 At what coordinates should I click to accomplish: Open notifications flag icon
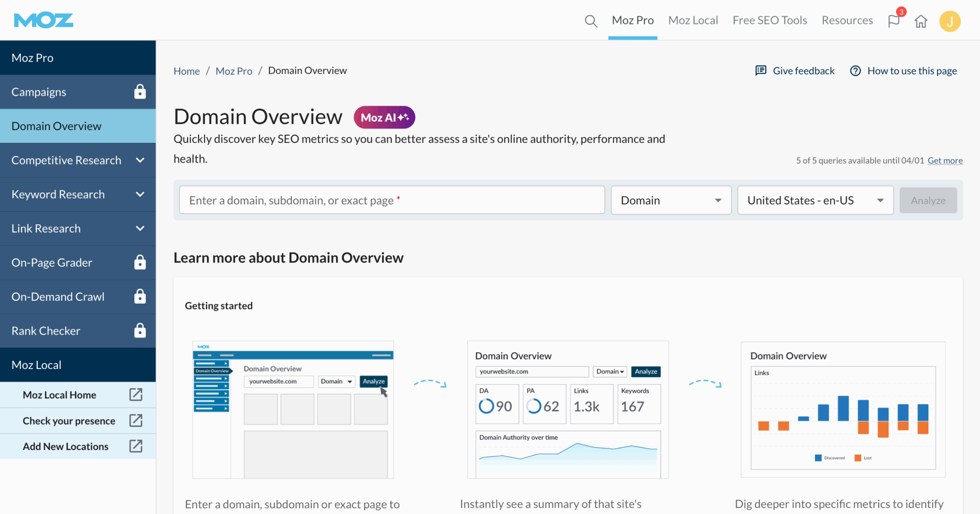coord(894,21)
